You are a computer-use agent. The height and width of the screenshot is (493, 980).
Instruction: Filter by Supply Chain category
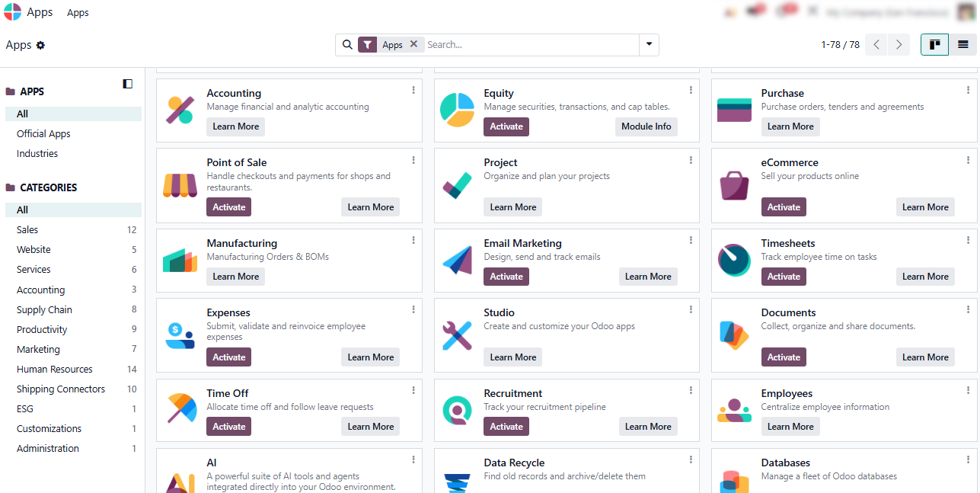click(x=73, y=309)
